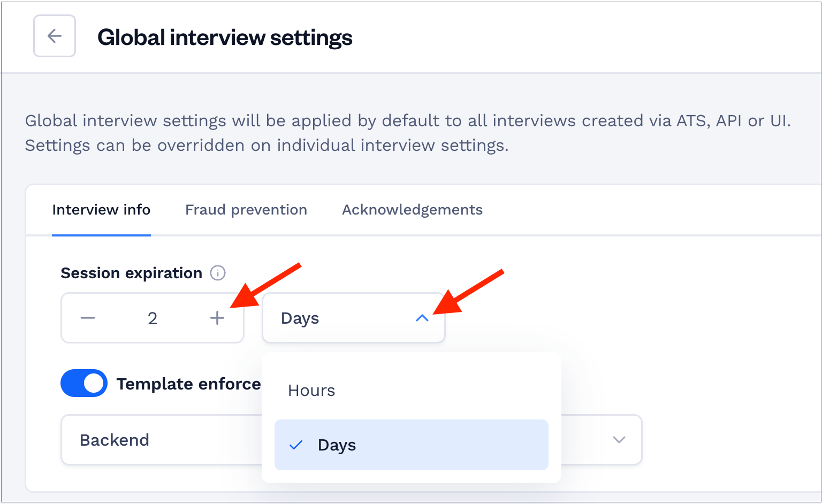Click the Template enforcement label text
The width and height of the screenshot is (822, 504).
189,384
